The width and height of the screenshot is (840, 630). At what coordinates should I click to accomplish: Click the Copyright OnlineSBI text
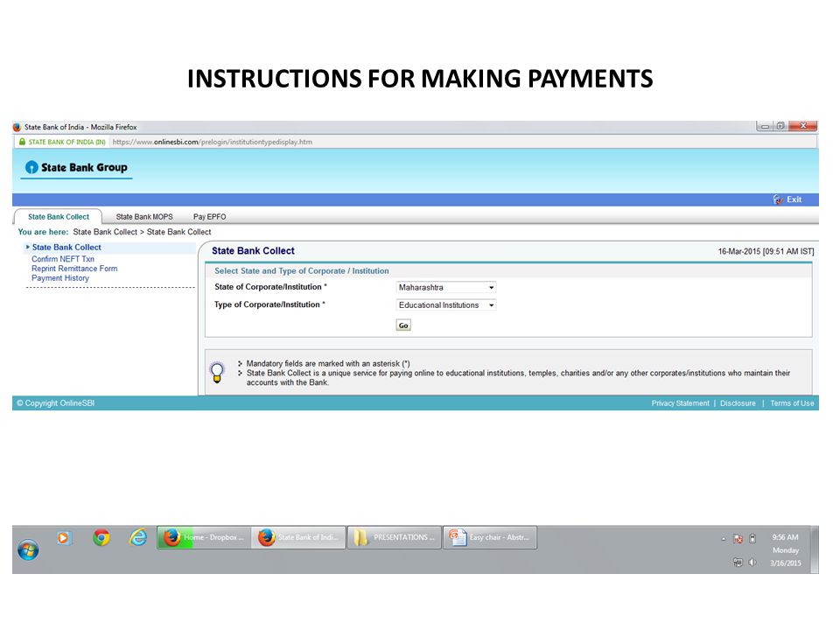tap(55, 403)
